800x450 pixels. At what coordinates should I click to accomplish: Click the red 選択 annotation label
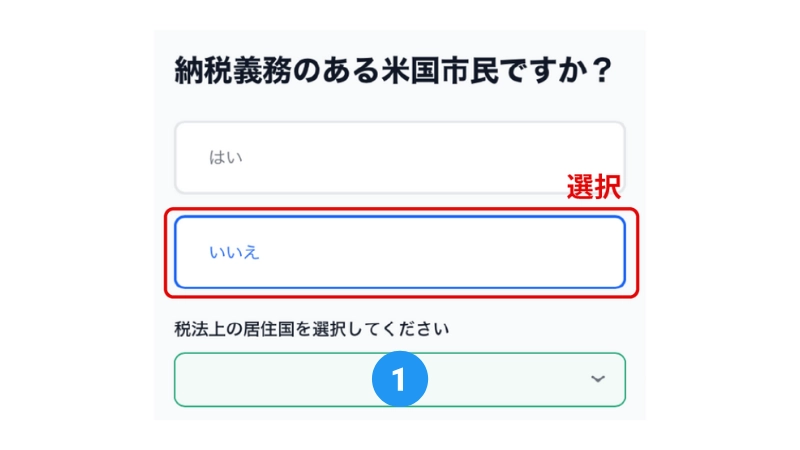coord(593,187)
